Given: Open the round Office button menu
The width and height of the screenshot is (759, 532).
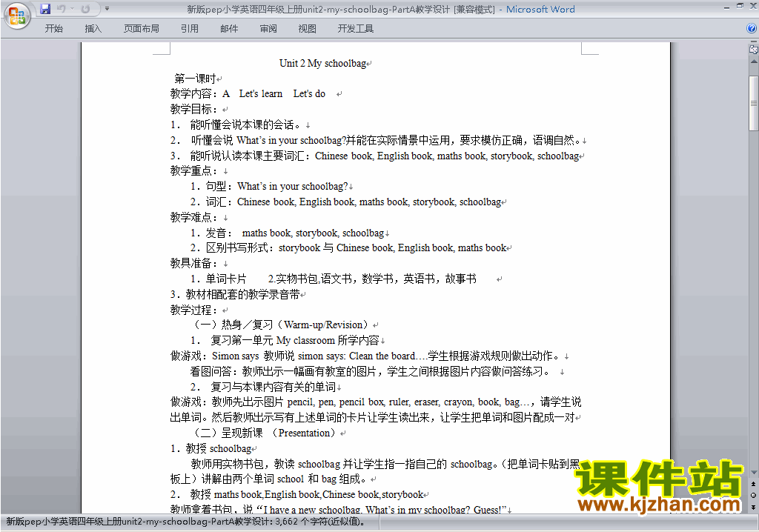Looking at the screenshot, I should click(x=17, y=16).
